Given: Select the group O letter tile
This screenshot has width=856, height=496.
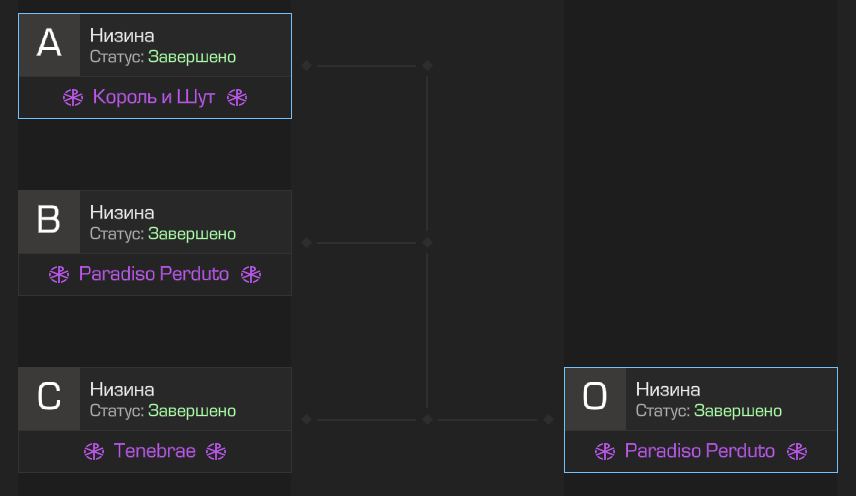Looking at the screenshot, I should (595, 399).
